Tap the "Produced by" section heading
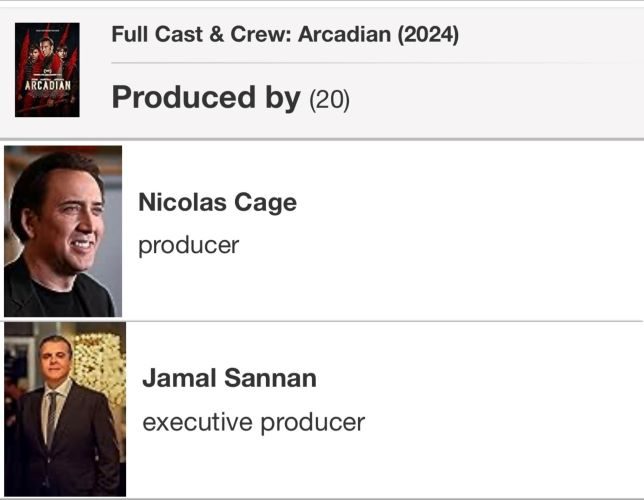Image resolution: width=644 pixels, height=500 pixels. coord(206,98)
